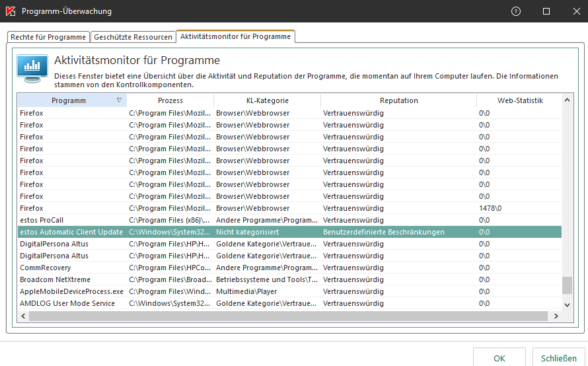Screen dimensions: 588x366
Task: Click the Nicht kategorisiert category cell
Action: click(x=247, y=232)
